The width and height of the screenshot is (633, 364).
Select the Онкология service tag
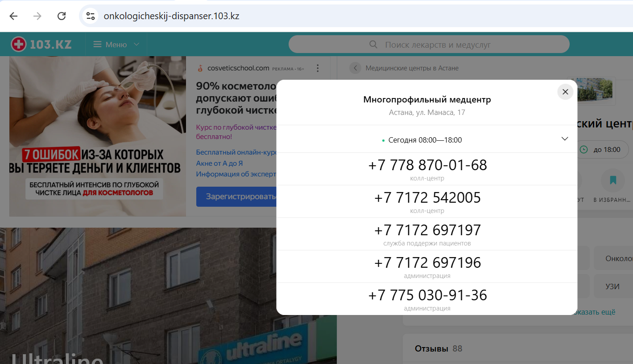613,258
